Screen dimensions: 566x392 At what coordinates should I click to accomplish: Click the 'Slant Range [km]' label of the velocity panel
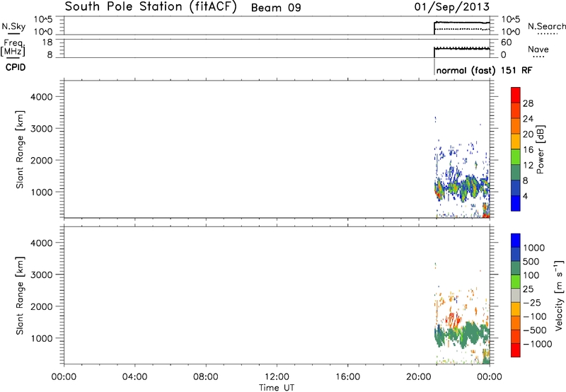coord(20,296)
